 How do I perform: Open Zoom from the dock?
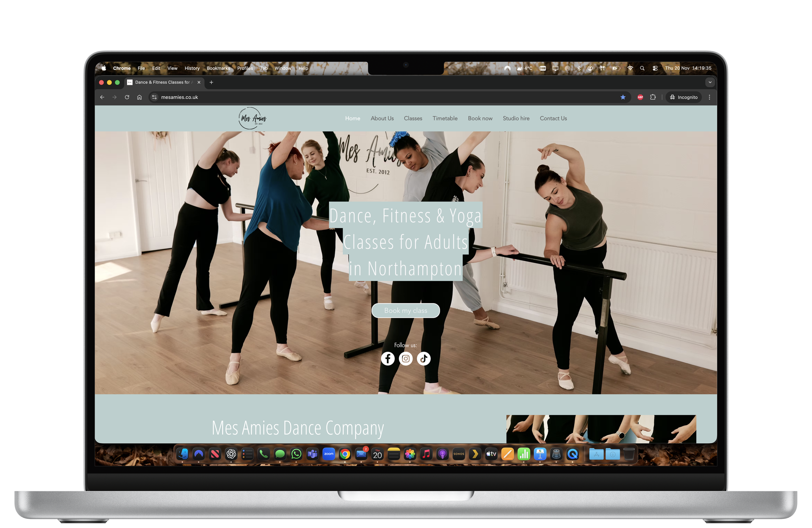(329, 454)
